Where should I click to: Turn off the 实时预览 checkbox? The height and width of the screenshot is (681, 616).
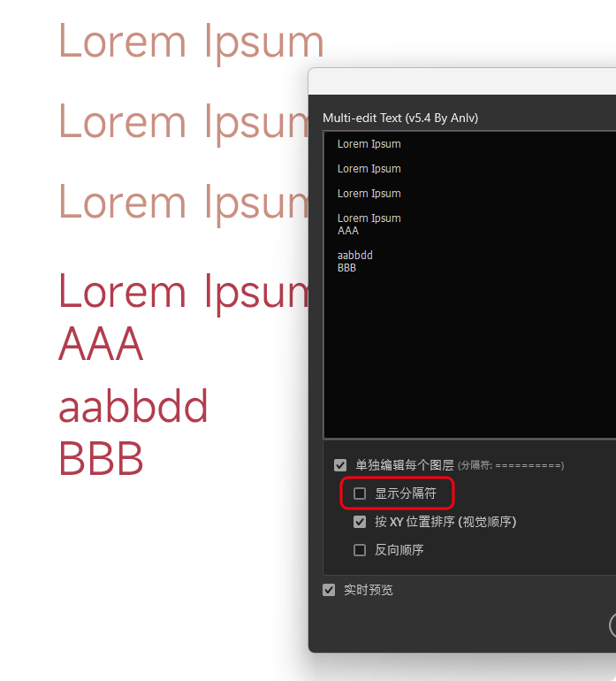pyautogui.click(x=329, y=590)
